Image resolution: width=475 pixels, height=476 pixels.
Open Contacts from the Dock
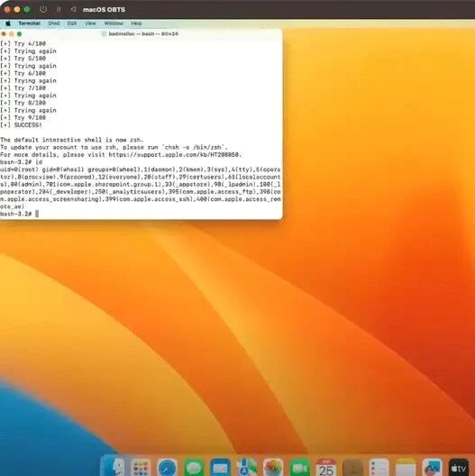pos(352,468)
